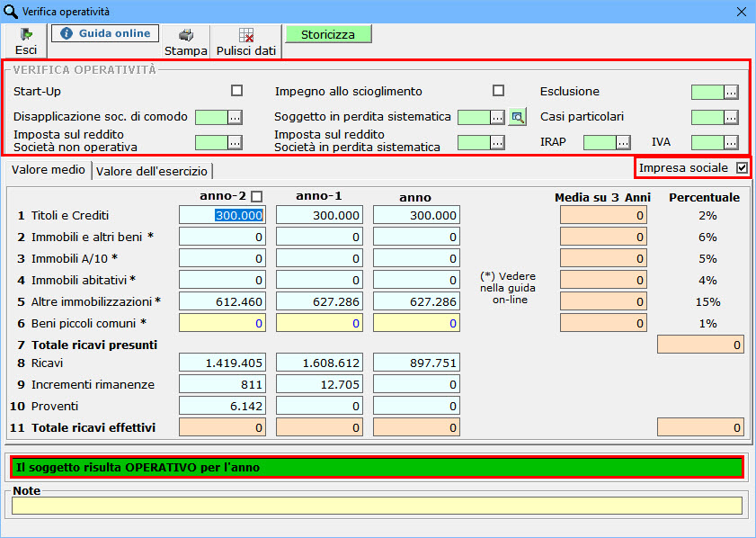
Task: Open the Guida online help
Action: point(105,33)
